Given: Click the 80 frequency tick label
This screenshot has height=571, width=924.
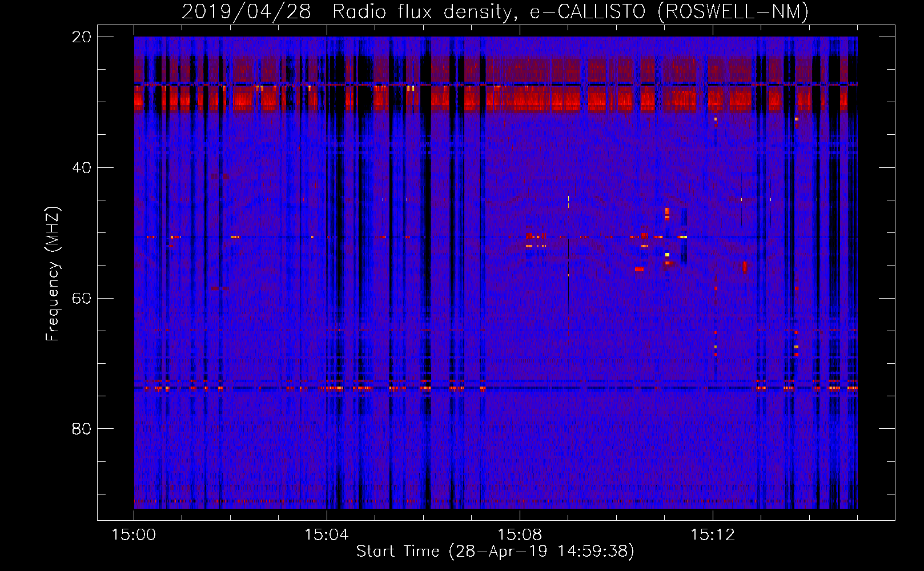Looking at the screenshot, I should point(82,429).
